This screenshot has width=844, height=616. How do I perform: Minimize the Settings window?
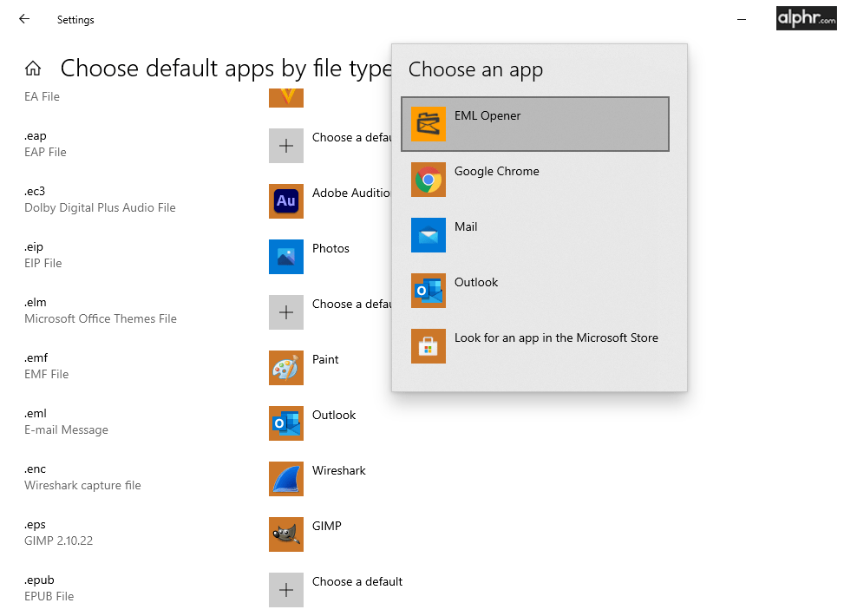743,19
